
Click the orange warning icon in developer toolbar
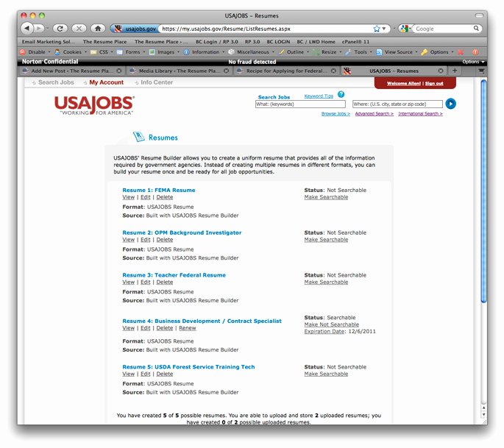[x=475, y=51]
